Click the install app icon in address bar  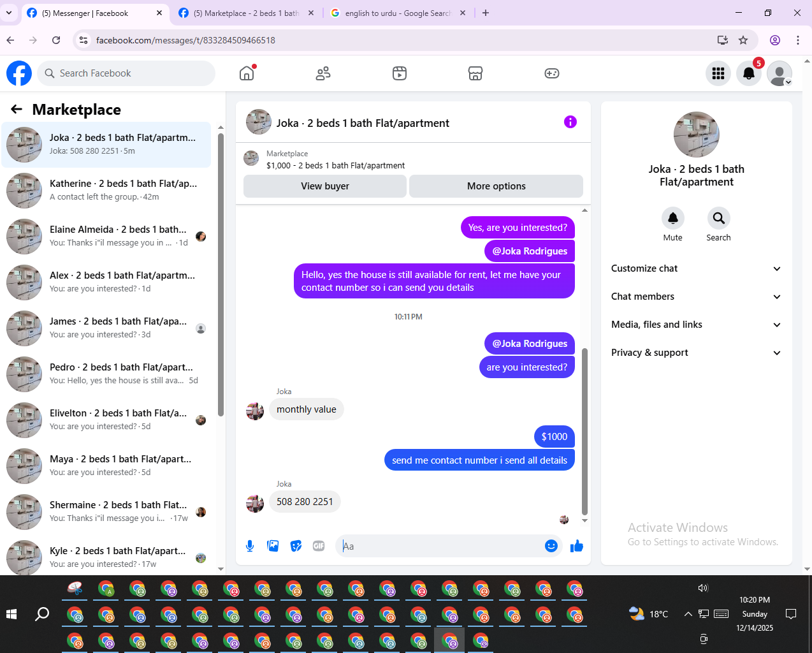coord(723,40)
